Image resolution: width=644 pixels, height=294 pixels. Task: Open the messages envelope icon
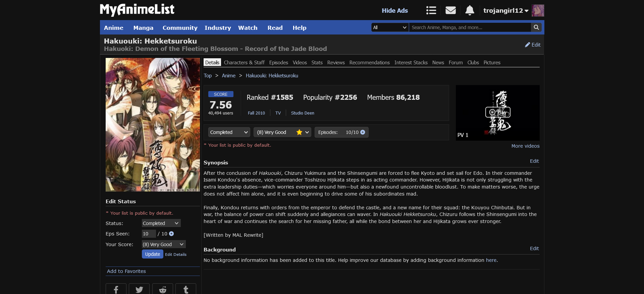tap(450, 11)
